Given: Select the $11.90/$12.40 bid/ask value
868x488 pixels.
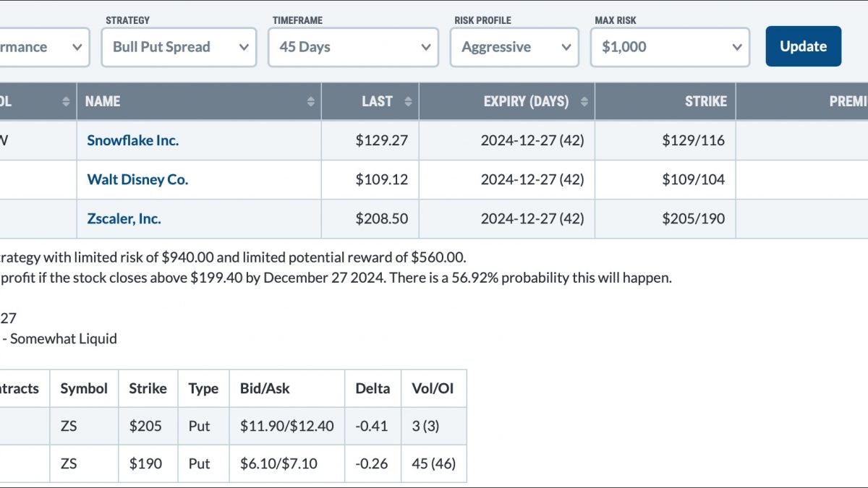Looking at the screenshot, I should click(x=287, y=426).
